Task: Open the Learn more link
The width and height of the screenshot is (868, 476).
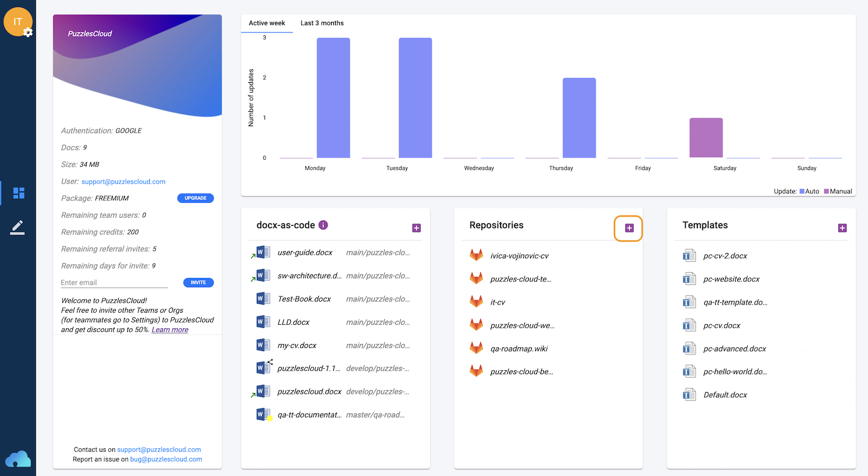Action: pyautogui.click(x=170, y=330)
